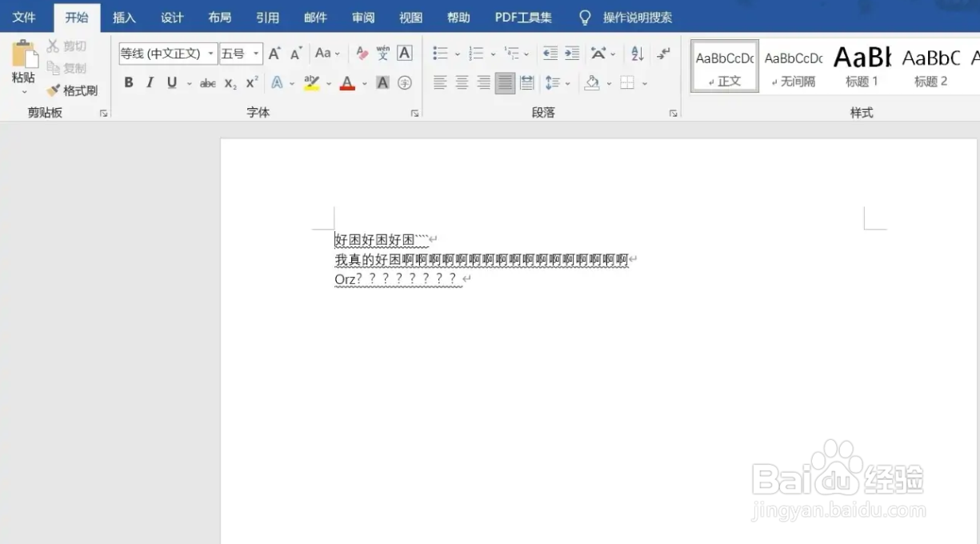The image size is (980, 544).
Task: Switch to the Layout (布局) tab
Action: pyautogui.click(x=219, y=17)
